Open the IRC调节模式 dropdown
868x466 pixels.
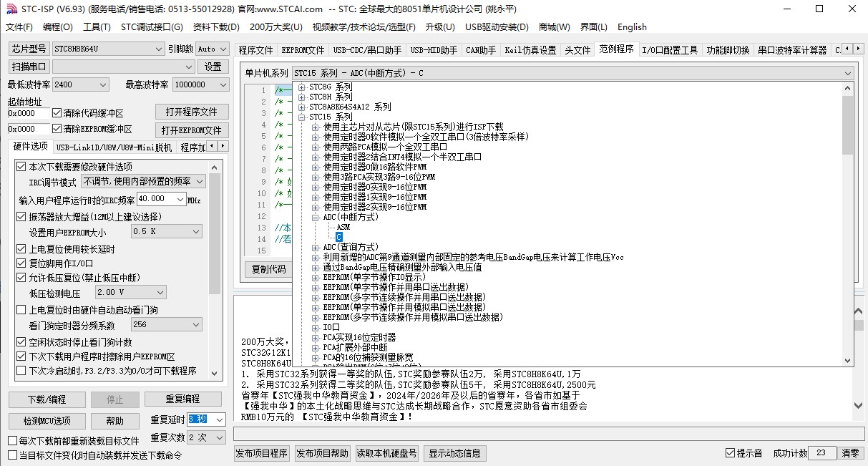click(144, 183)
